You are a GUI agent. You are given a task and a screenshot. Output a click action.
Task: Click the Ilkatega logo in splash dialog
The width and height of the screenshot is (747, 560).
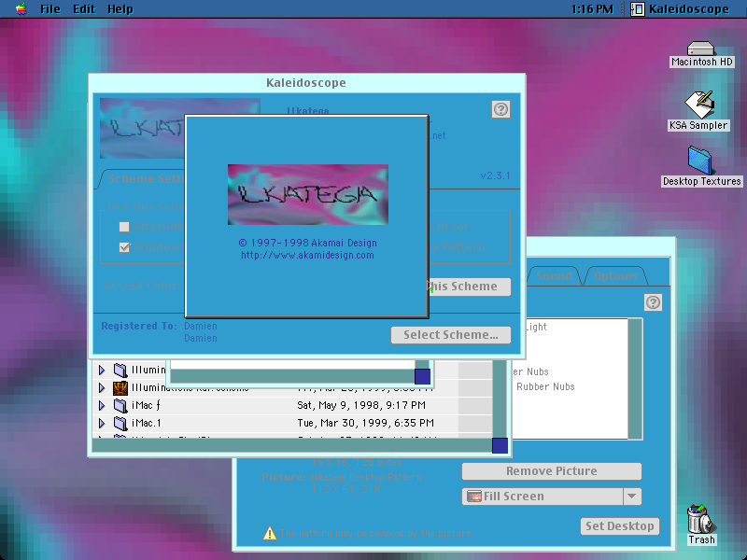coord(308,194)
